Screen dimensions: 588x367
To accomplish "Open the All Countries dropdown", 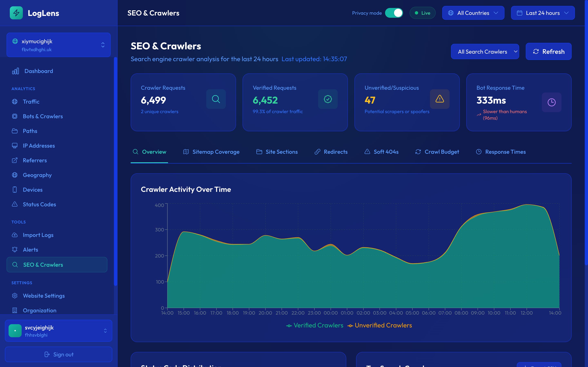I will point(473,13).
